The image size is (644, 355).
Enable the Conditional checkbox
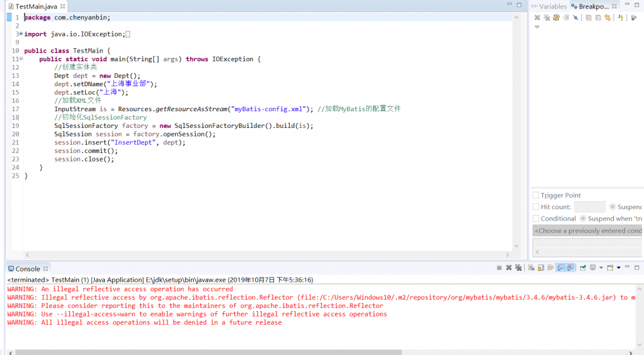(x=536, y=219)
